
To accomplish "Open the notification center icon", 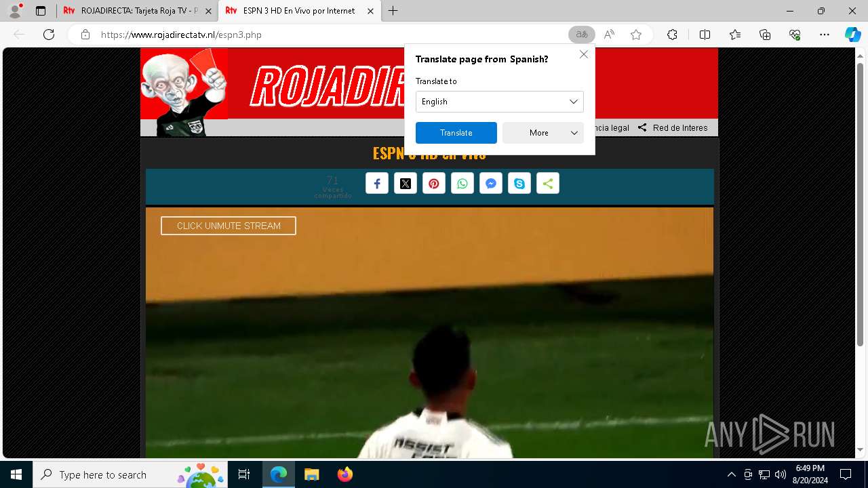I will click(846, 474).
